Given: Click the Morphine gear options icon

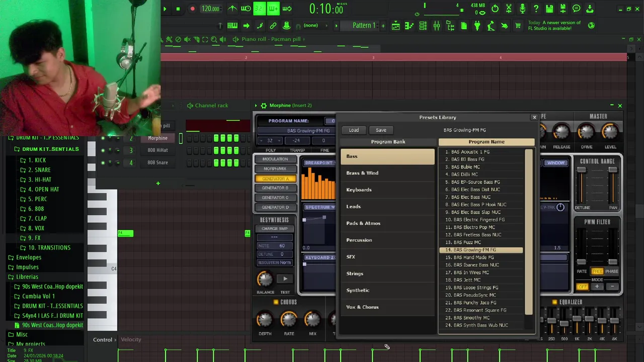Looking at the screenshot, I should (264, 106).
